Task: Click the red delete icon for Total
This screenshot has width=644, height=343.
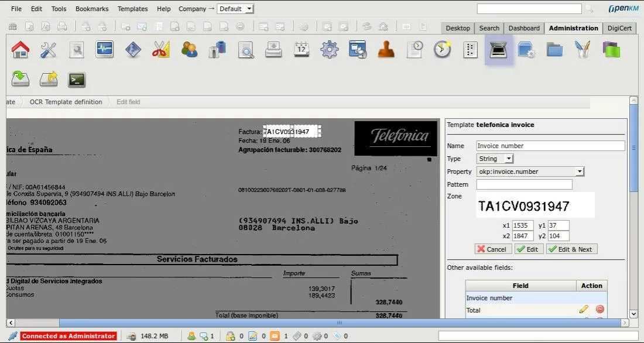Action: pos(600,309)
